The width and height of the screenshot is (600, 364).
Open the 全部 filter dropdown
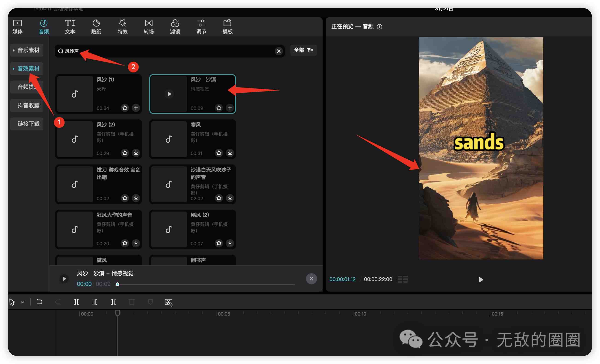pos(303,50)
